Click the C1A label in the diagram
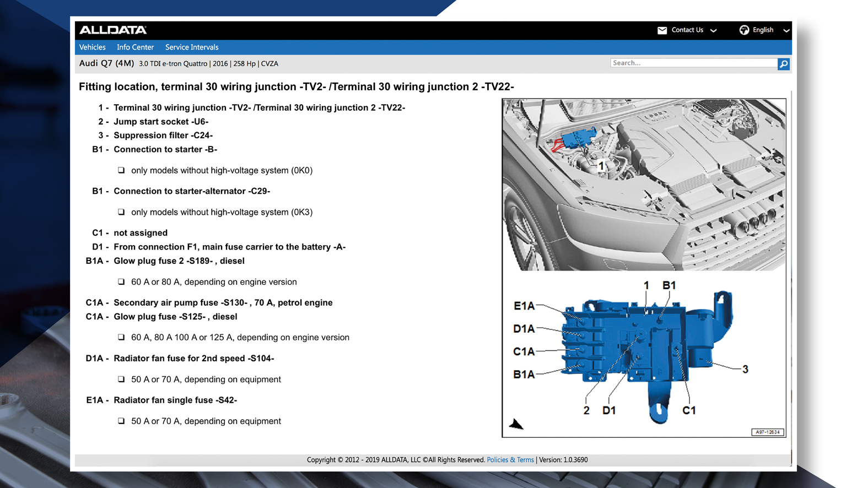Viewport: 868px width, 488px height. [524, 351]
